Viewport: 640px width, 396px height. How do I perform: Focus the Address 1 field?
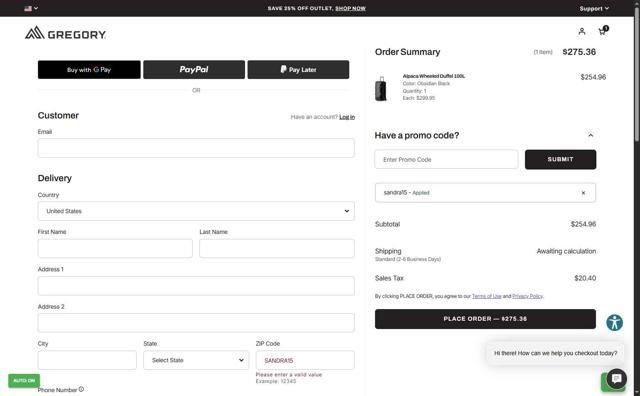point(196,286)
